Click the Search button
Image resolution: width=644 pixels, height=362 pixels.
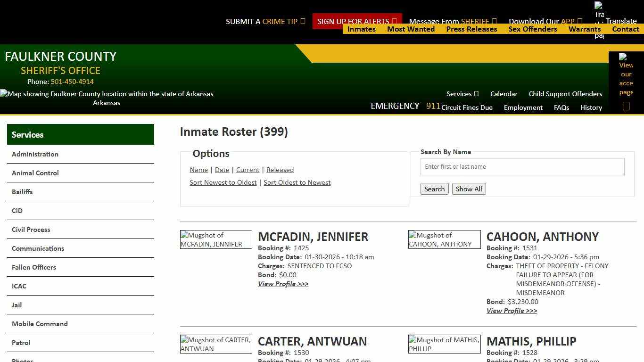434,189
